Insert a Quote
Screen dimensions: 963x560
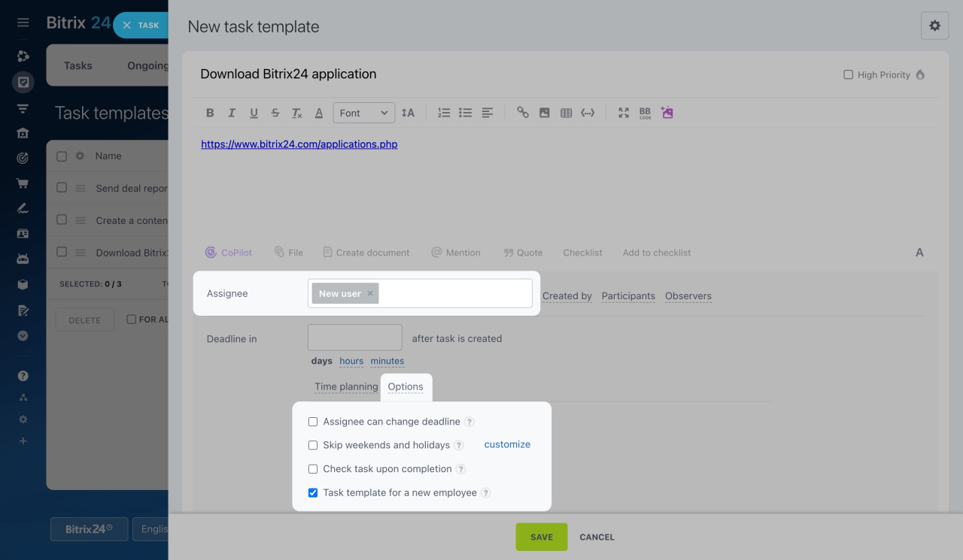point(523,253)
